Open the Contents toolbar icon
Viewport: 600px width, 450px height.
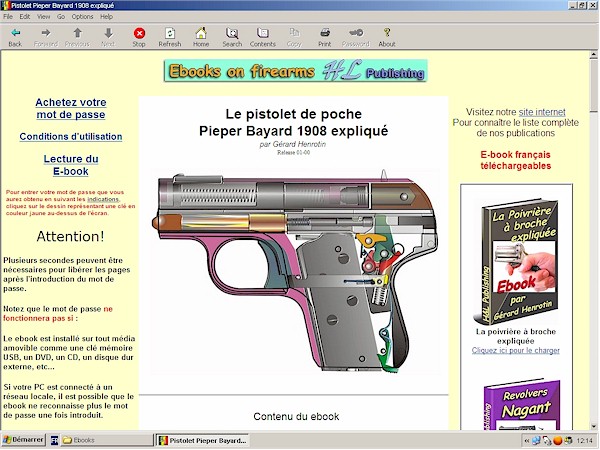point(263,33)
